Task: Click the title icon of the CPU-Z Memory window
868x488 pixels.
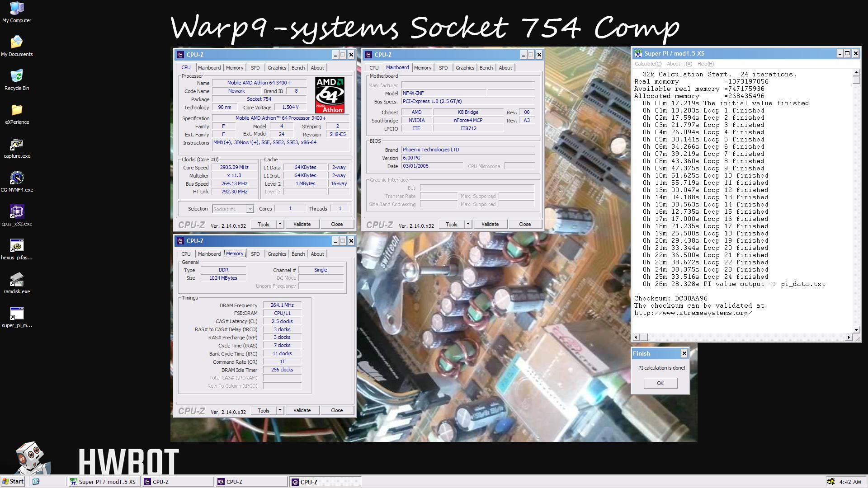Action: coord(180,241)
